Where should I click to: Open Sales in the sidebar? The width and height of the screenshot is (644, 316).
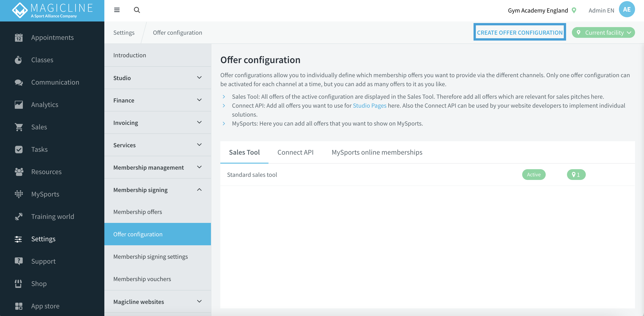click(52, 127)
